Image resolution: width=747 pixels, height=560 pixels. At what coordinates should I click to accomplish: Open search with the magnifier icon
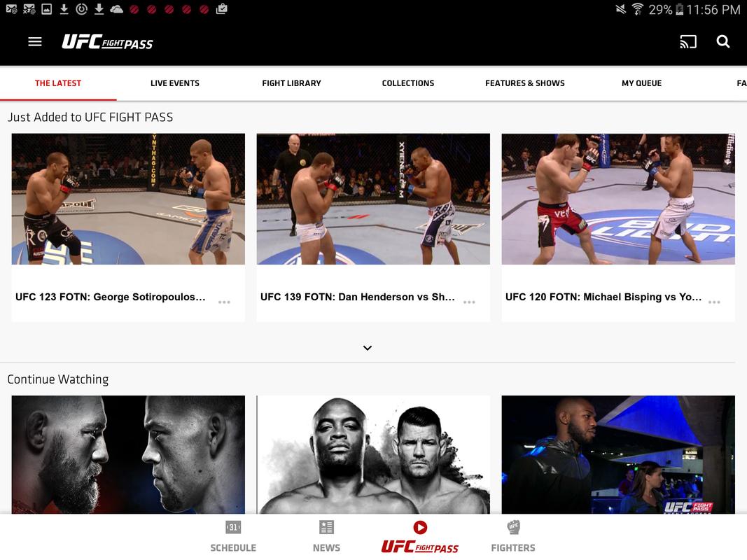pyautogui.click(x=722, y=42)
